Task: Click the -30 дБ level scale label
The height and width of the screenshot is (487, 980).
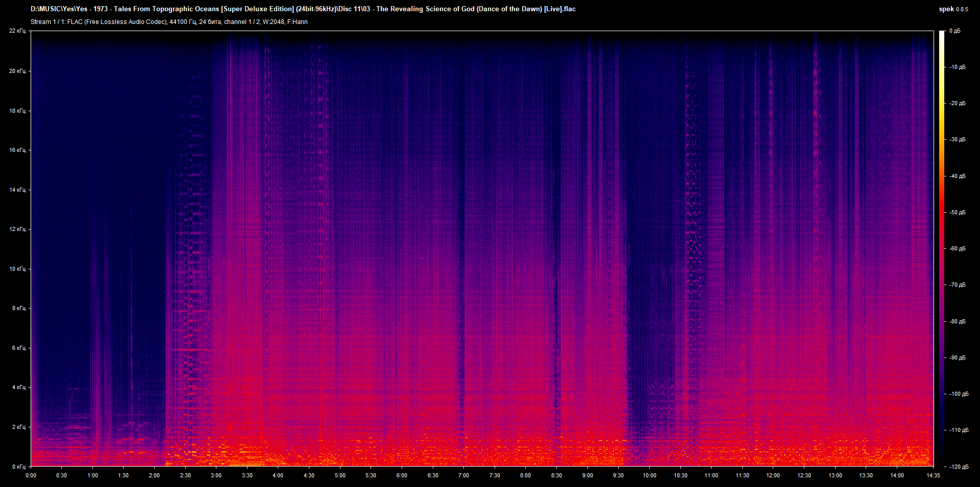Action: point(957,140)
